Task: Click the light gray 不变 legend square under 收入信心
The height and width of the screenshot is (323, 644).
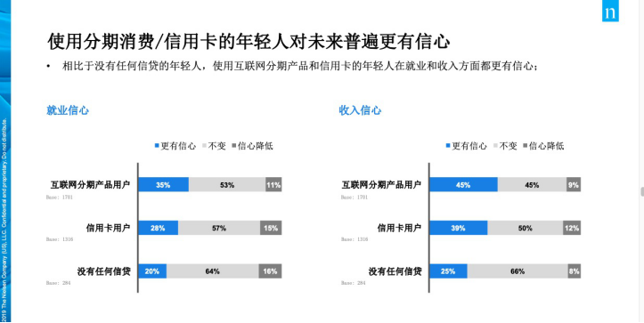Action: point(495,146)
